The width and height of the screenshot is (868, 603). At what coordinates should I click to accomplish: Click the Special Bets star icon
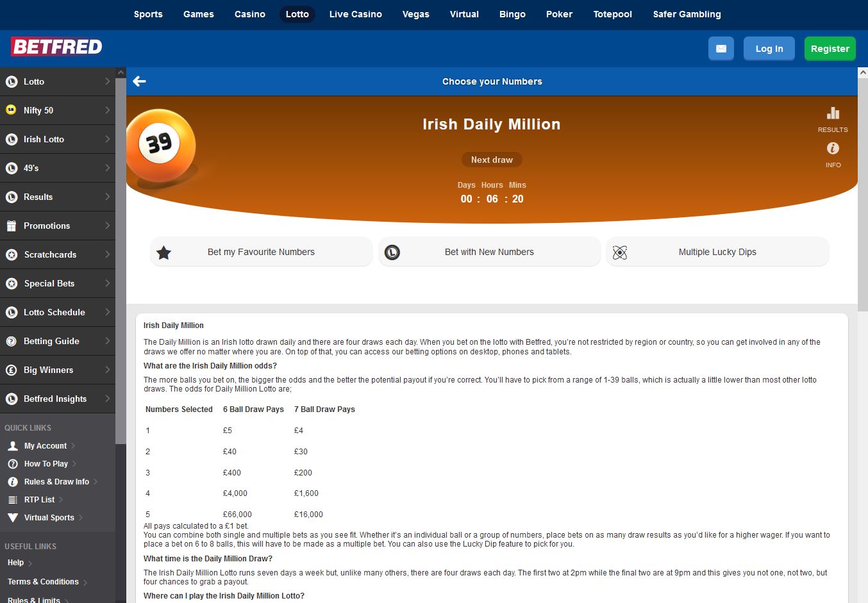click(12, 283)
